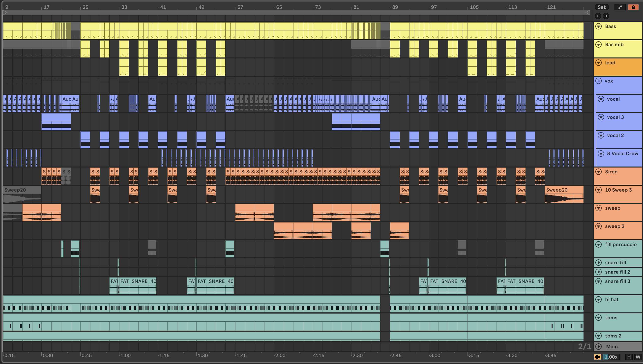Toggle the automation mode button
643x364 pixels.
(x=620, y=7)
